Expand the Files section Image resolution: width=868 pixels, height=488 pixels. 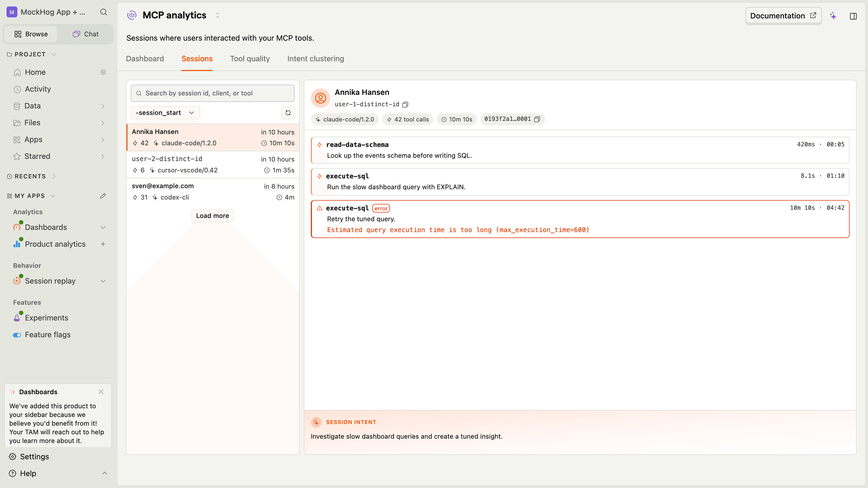click(x=103, y=123)
